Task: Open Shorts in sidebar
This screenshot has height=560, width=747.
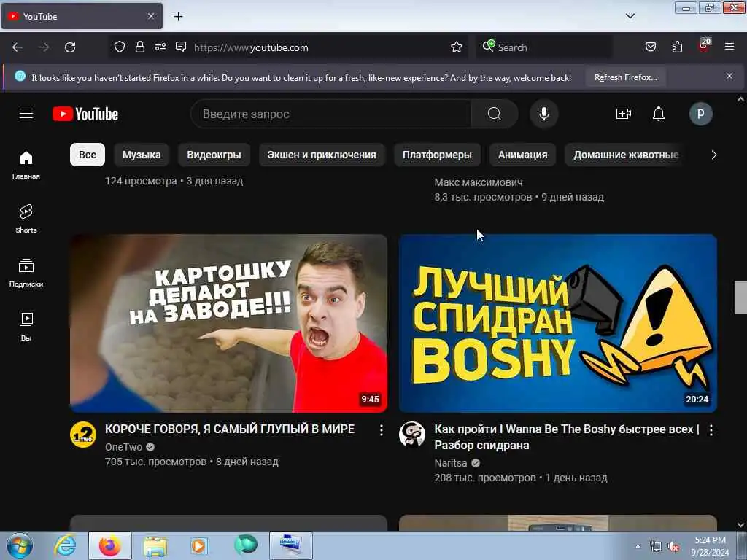Action: click(x=26, y=219)
